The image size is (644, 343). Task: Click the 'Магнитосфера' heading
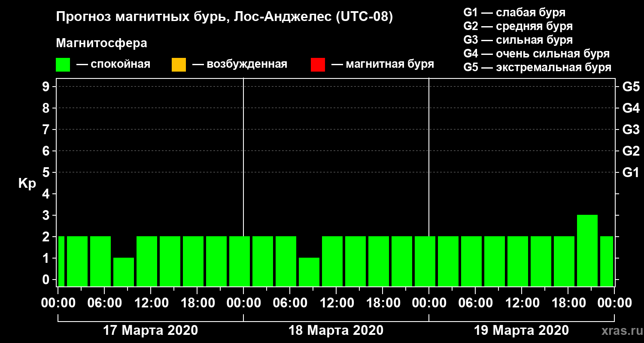click(x=102, y=43)
